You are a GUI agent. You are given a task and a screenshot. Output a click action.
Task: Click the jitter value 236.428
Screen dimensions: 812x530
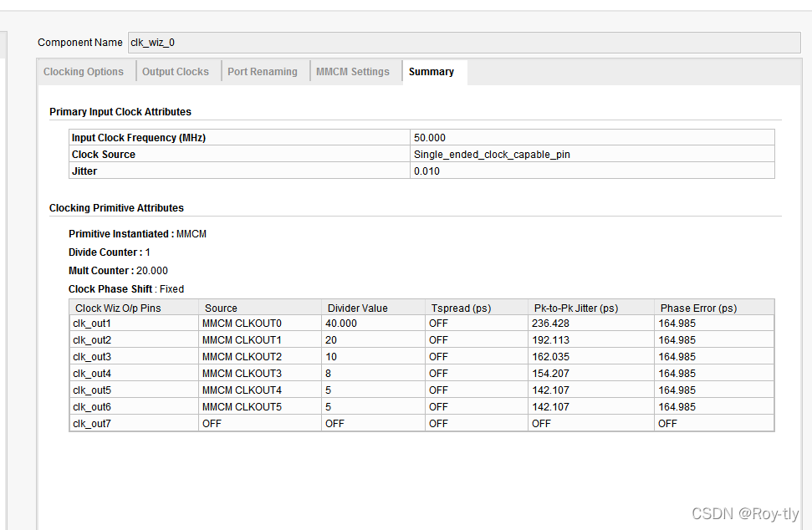coord(591,324)
